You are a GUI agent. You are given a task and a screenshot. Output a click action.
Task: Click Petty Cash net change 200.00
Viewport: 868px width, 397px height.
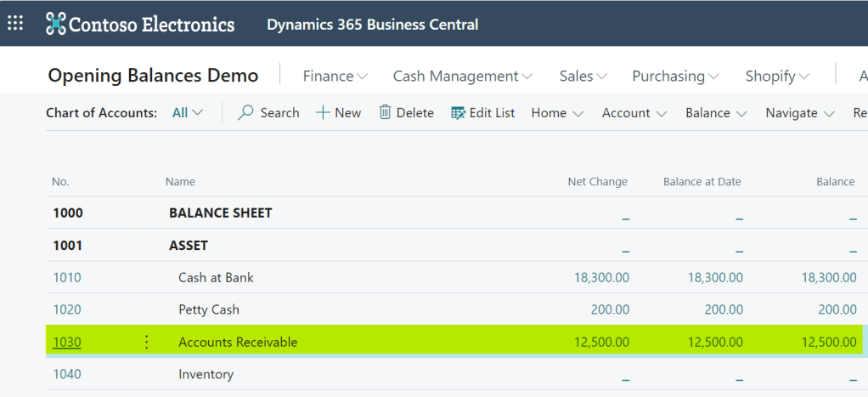point(610,309)
